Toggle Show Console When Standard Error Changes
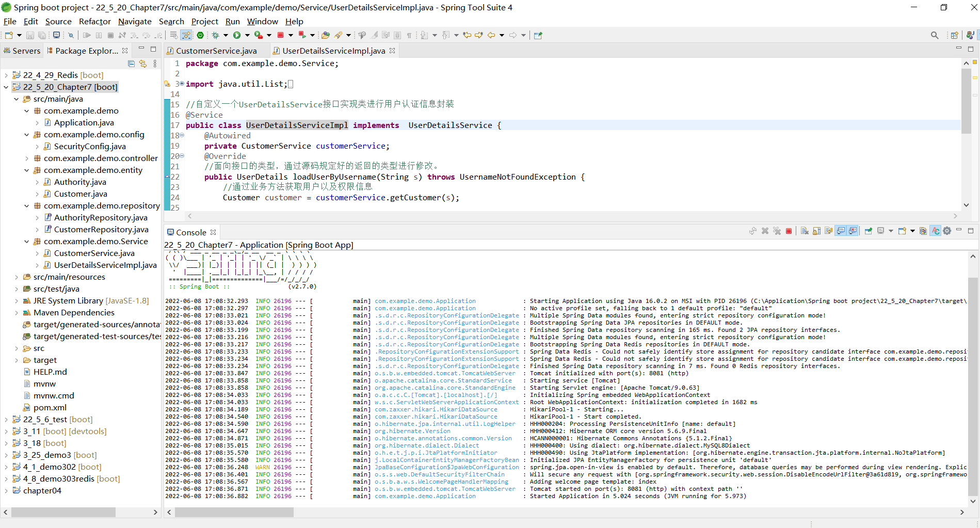980x528 pixels. pyautogui.click(x=853, y=231)
